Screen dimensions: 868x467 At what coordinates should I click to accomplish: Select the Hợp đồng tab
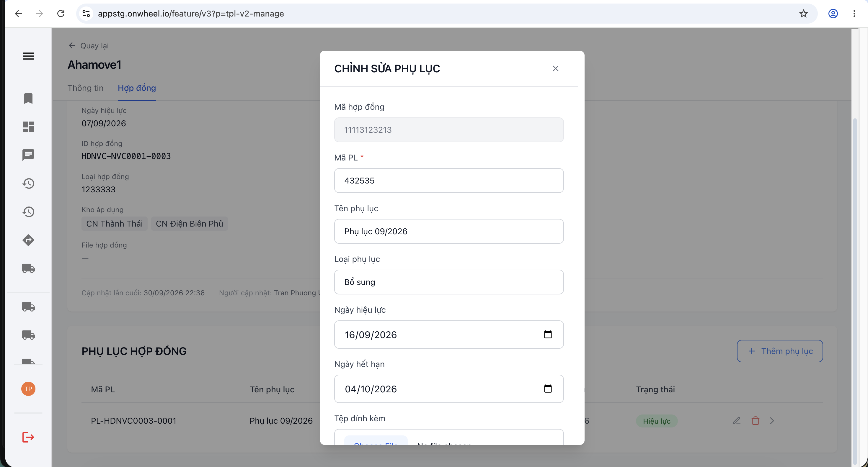click(137, 88)
